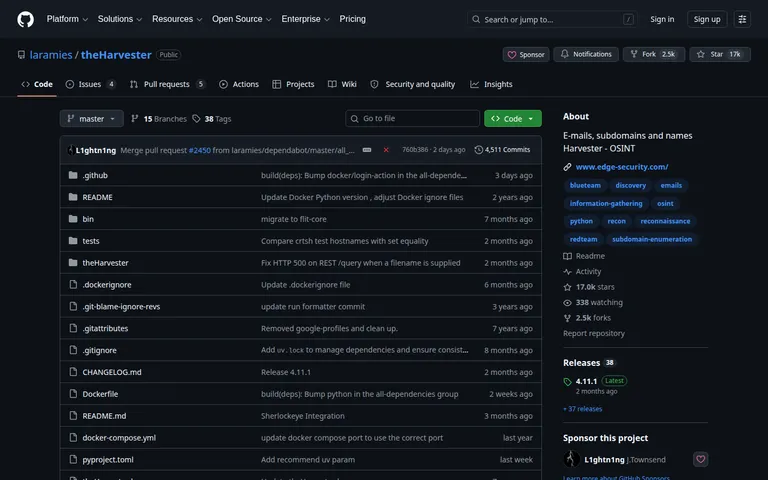Click the commits history clock icon
Viewport: 768px width, 480px height.
tap(479, 150)
